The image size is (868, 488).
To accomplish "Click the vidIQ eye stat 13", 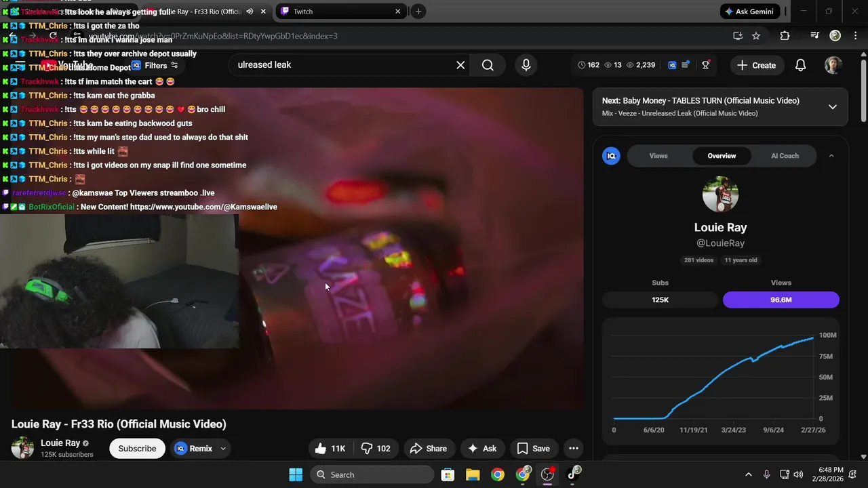I will pyautogui.click(x=613, y=65).
